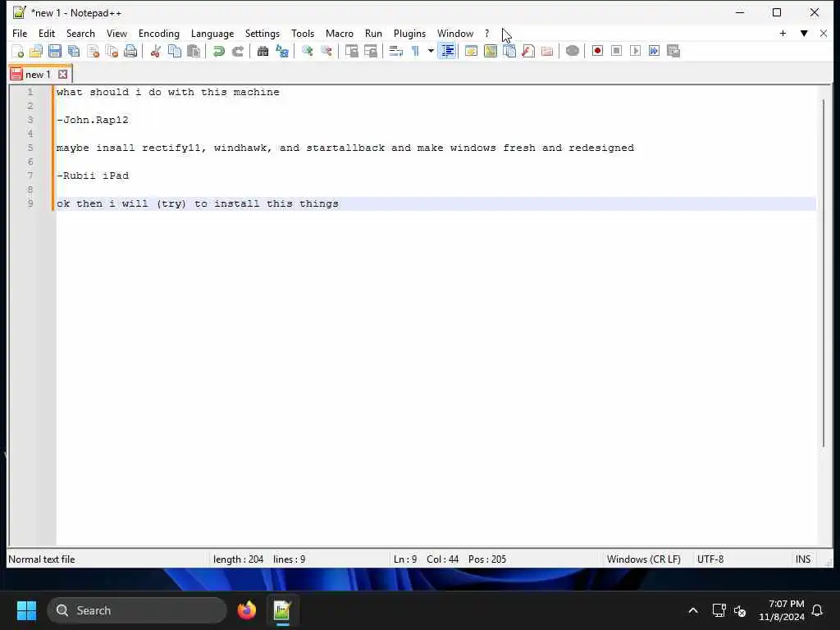Close current document X in menu bar
Viewport: 840px width, 630px height.
coord(824,33)
